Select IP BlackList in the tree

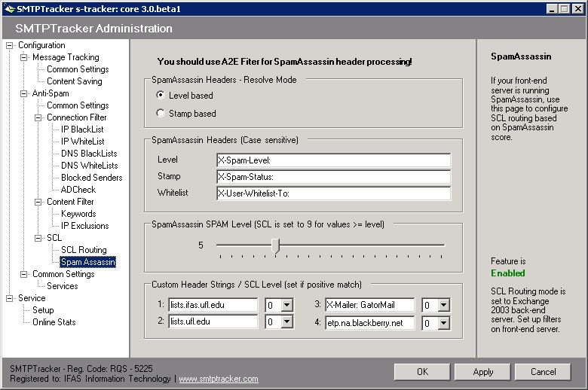pyautogui.click(x=83, y=129)
